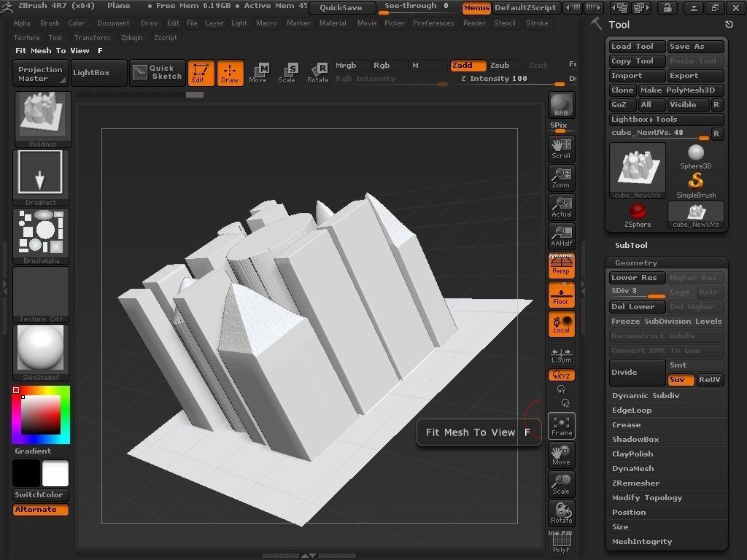Select the Move transform icon in top shelf
The image size is (747, 560).
point(258,73)
